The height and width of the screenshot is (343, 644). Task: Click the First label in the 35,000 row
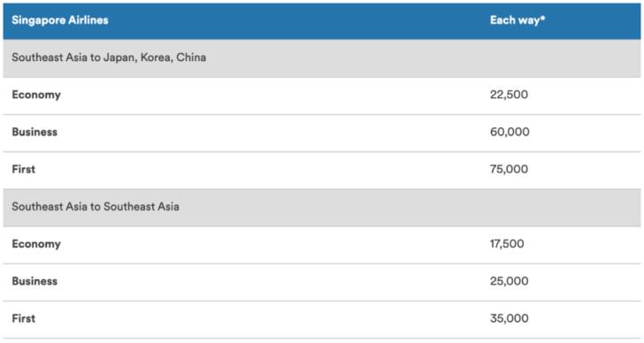click(23, 319)
